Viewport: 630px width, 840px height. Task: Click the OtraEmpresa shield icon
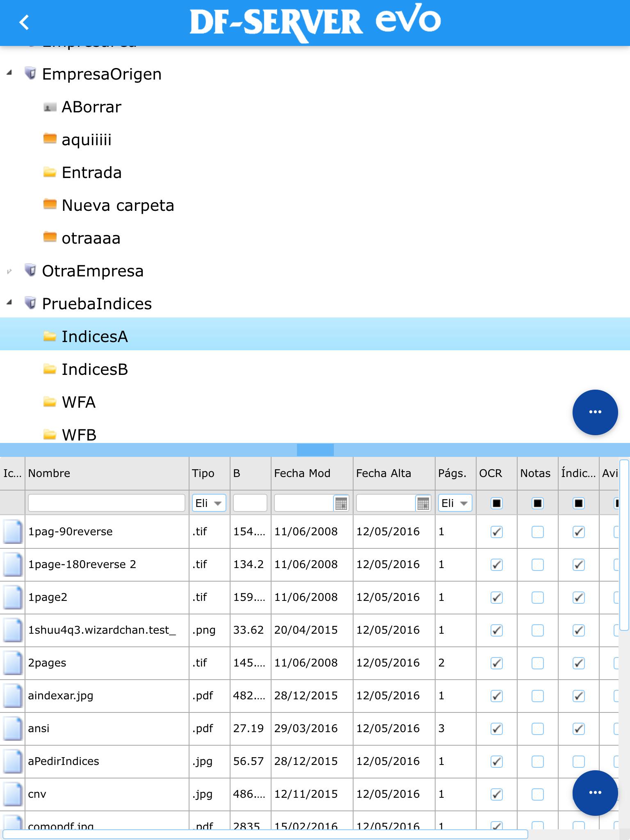pyautogui.click(x=30, y=271)
